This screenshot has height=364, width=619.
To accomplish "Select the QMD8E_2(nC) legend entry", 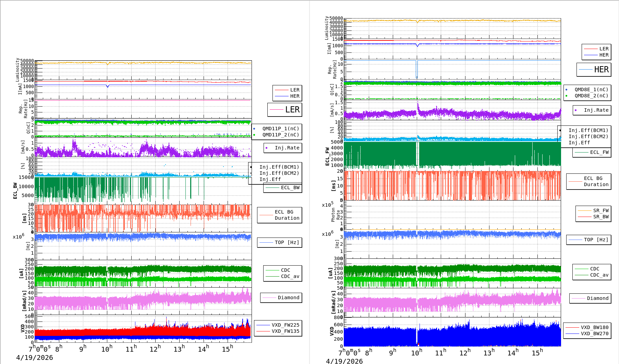I will coord(591,96).
